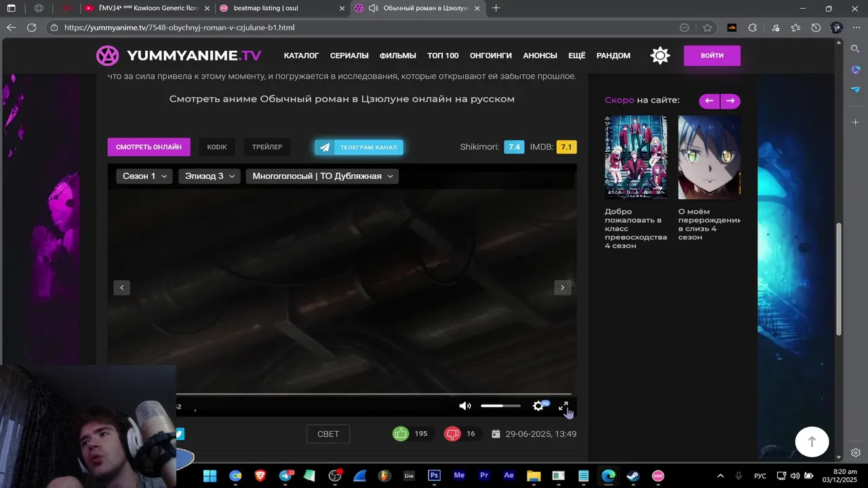Expand the Эпизод 3 dropdown
Screen dimensions: 868x488
point(210,176)
